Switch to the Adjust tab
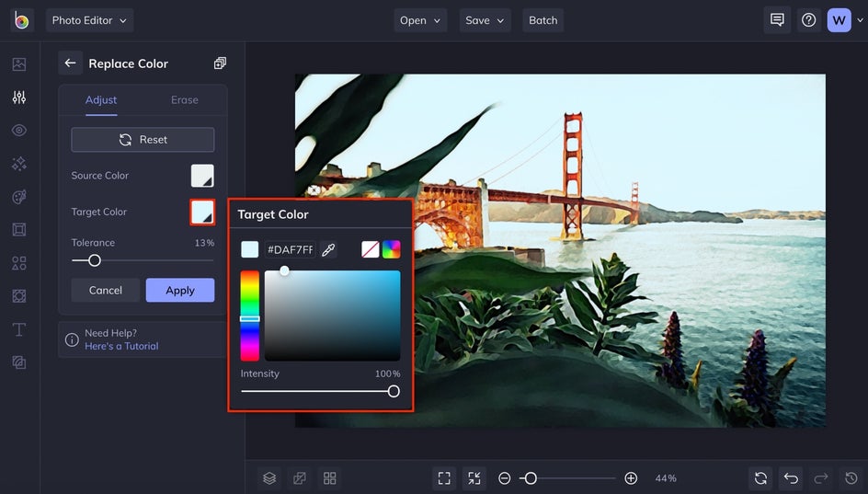868x494 pixels. pos(101,100)
